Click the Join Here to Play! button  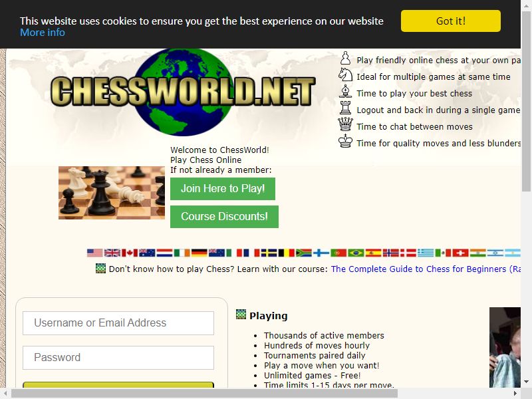tap(223, 189)
